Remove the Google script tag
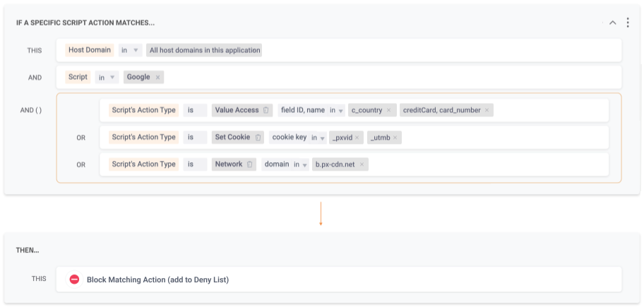This screenshot has height=307, width=644. (x=157, y=77)
